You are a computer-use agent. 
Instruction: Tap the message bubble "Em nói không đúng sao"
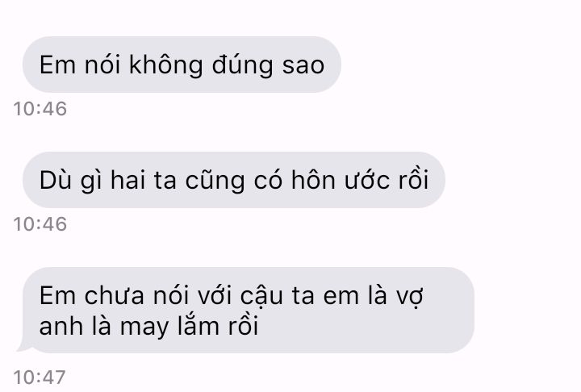tap(182, 65)
